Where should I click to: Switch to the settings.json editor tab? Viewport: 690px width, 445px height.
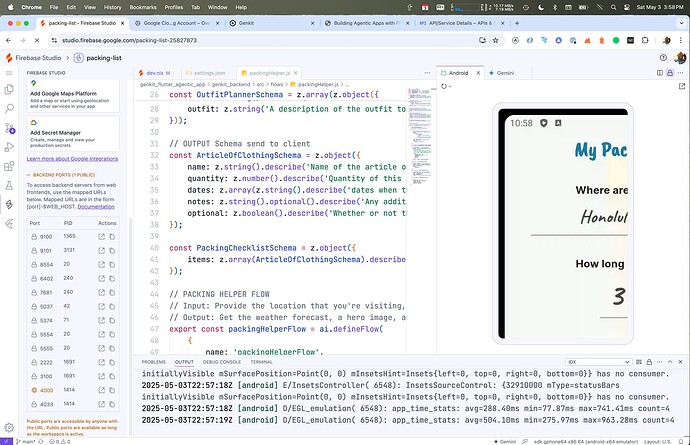pos(210,73)
